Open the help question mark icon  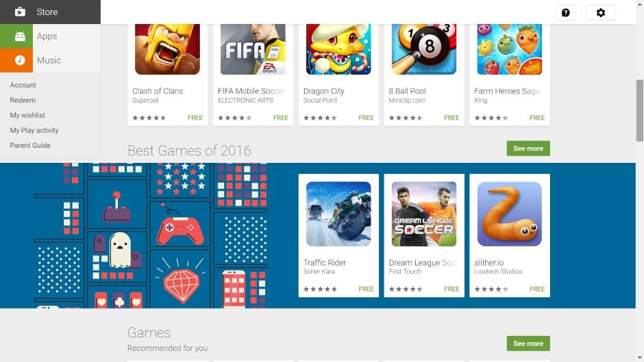565,13
